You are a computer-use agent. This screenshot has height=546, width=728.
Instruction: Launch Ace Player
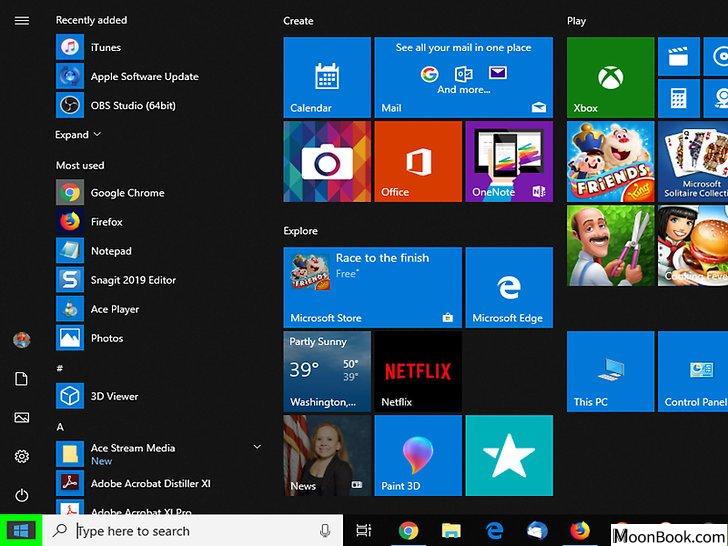158,309
